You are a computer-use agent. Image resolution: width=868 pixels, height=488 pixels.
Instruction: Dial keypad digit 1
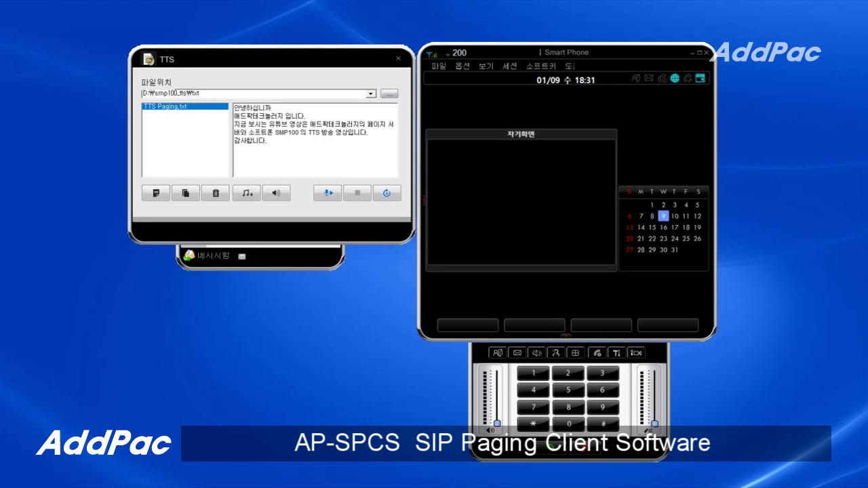(534, 373)
